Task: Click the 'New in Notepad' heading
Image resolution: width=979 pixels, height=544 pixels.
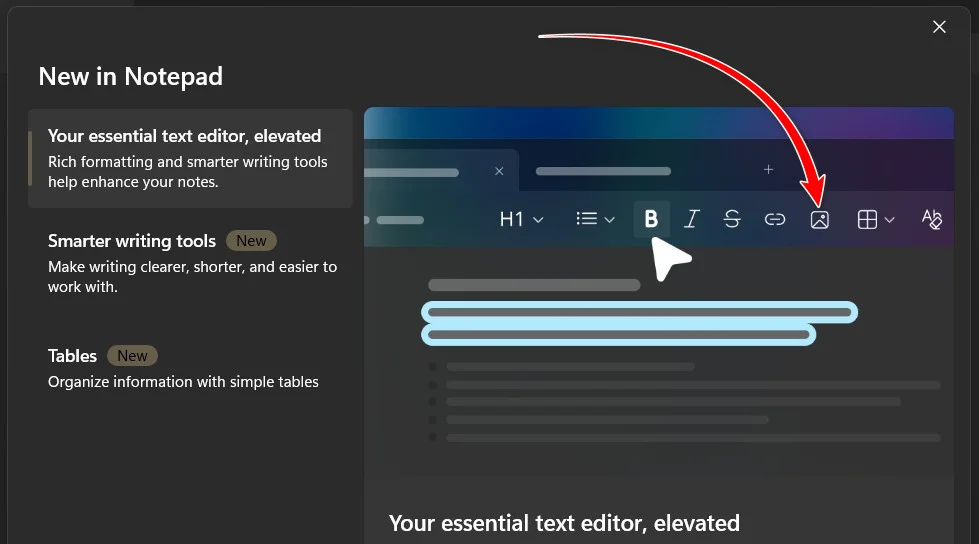Action: coord(130,77)
